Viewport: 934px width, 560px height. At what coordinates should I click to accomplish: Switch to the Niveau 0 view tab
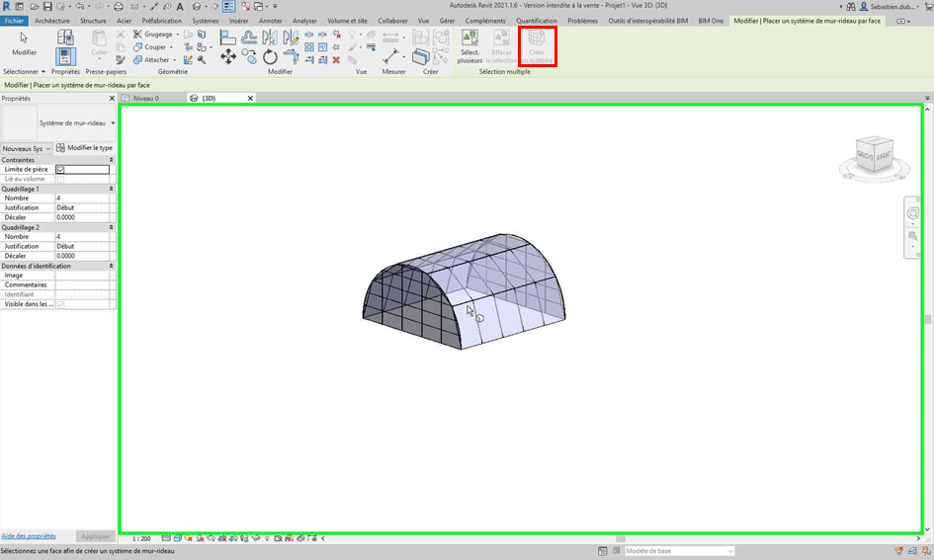click(x=145, y=99)
